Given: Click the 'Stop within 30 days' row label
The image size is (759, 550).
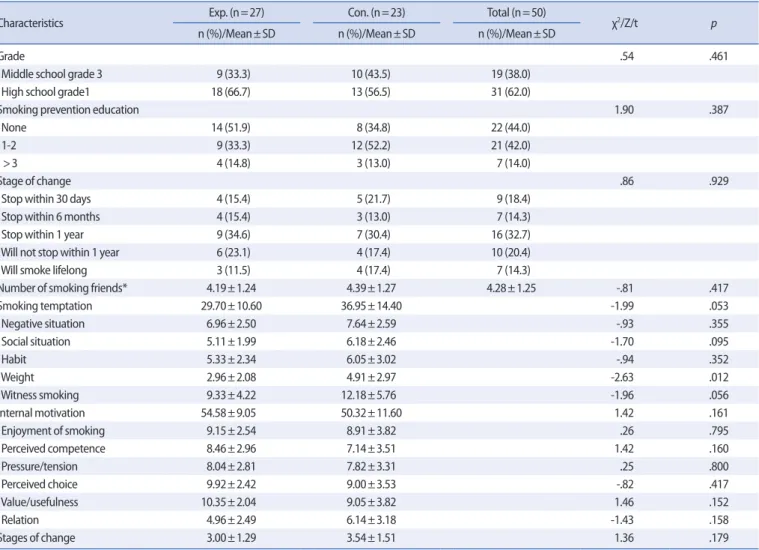Looking at the screenshot, I should click(46, 199).
